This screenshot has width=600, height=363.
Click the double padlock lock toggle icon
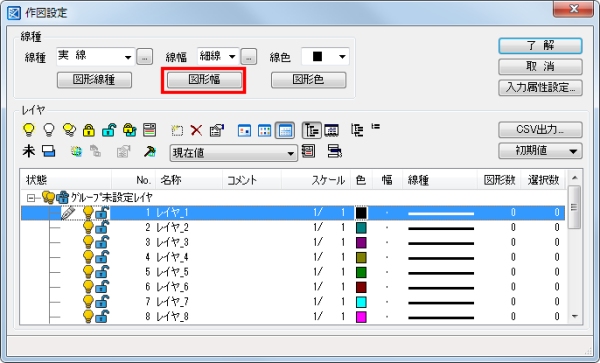130,130
